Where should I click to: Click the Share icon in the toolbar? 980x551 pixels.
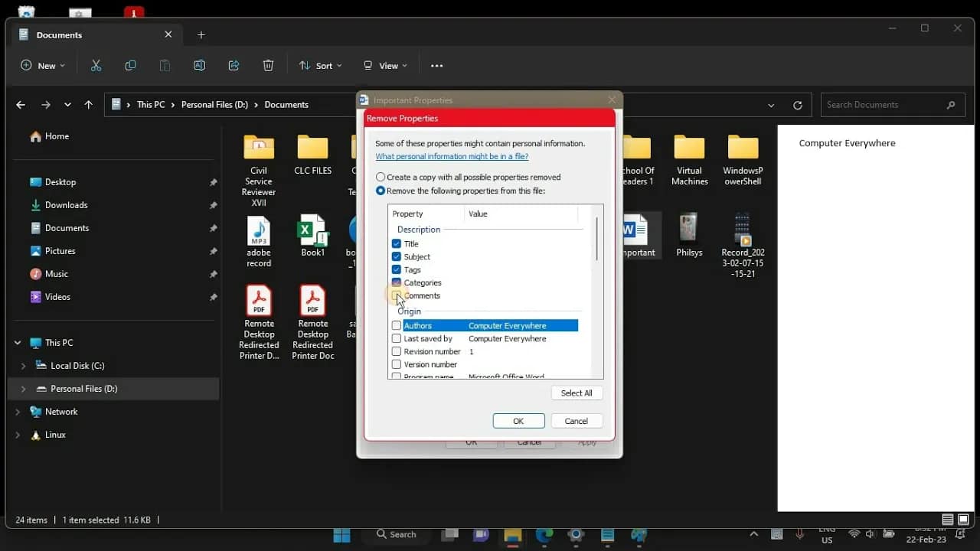(x=234, y=65)
